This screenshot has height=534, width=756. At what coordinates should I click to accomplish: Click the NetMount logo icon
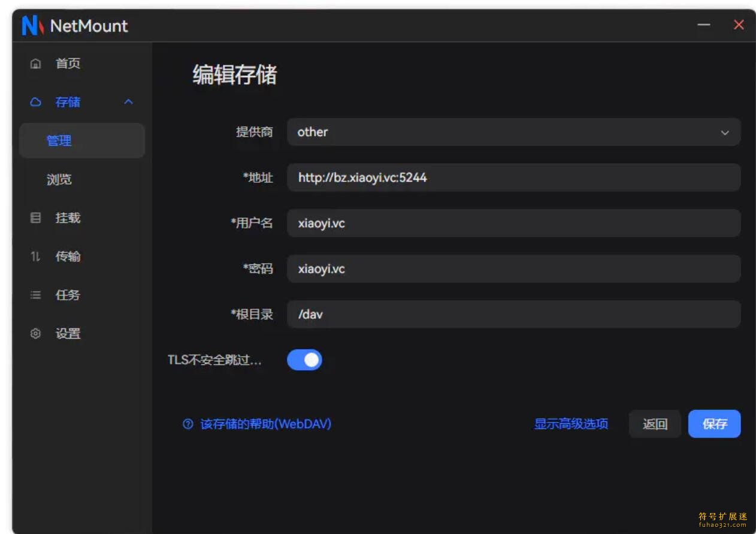(x=32, y=26)
